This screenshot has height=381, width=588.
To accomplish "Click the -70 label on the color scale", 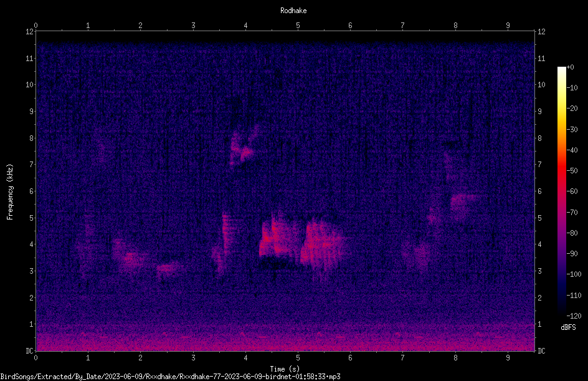I will pos(572,213).
